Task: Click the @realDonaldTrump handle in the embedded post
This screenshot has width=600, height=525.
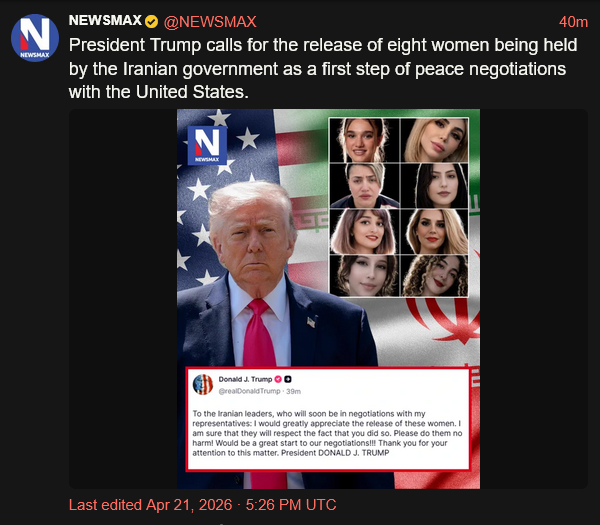Action: pos(249,391)
